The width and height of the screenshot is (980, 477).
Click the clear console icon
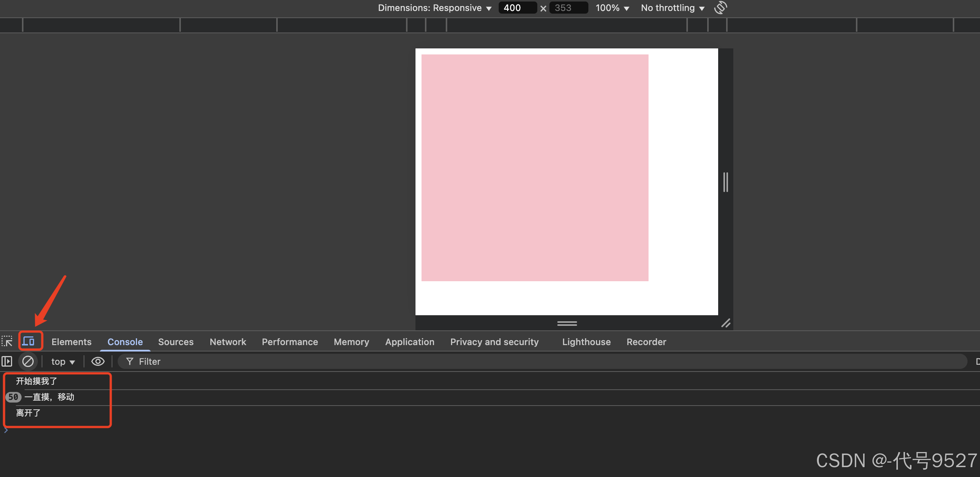point(28,361)
